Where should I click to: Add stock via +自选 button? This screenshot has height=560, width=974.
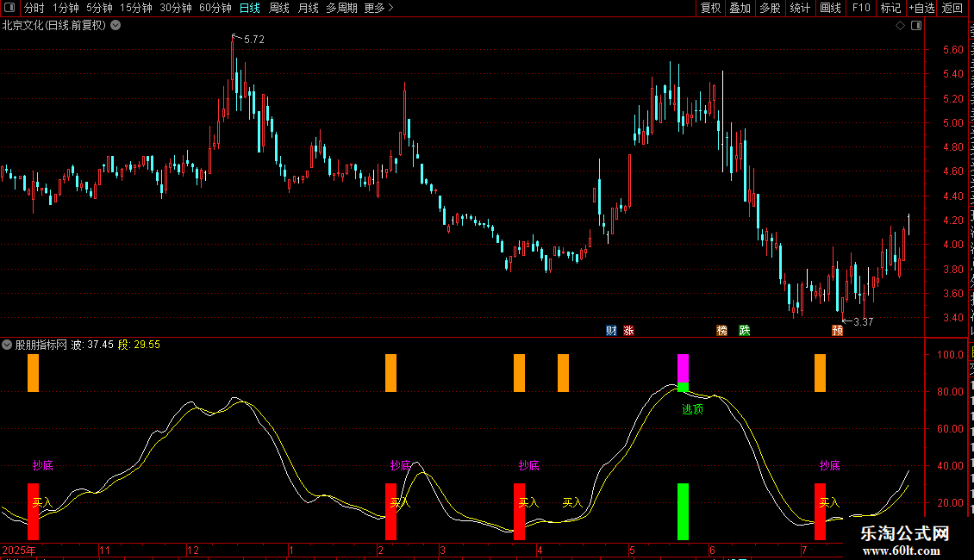pos(921,8)
